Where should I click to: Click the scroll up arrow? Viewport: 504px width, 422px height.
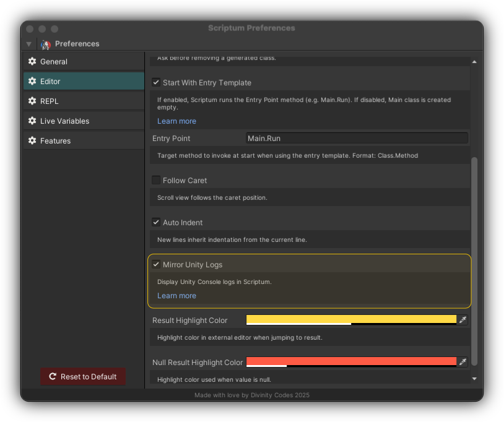[x=474, y=62]
